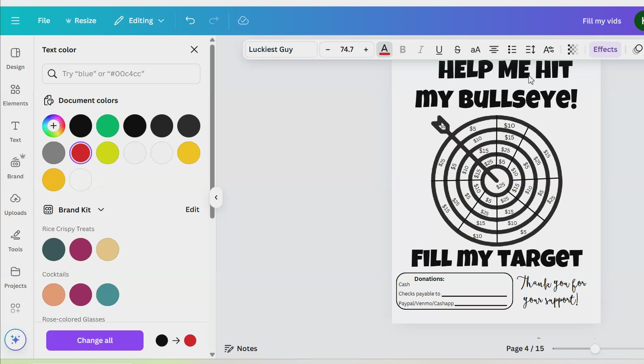The image size is (644, 364).
Task: Open the Elements sidebar panel
Action: pyautogui.click(x=15, y=94)
